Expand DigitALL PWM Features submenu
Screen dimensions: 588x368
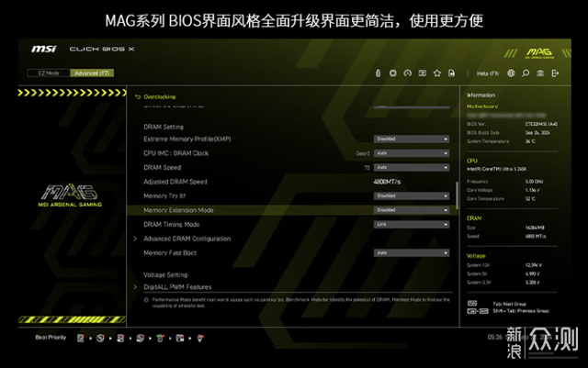(177, 287)
